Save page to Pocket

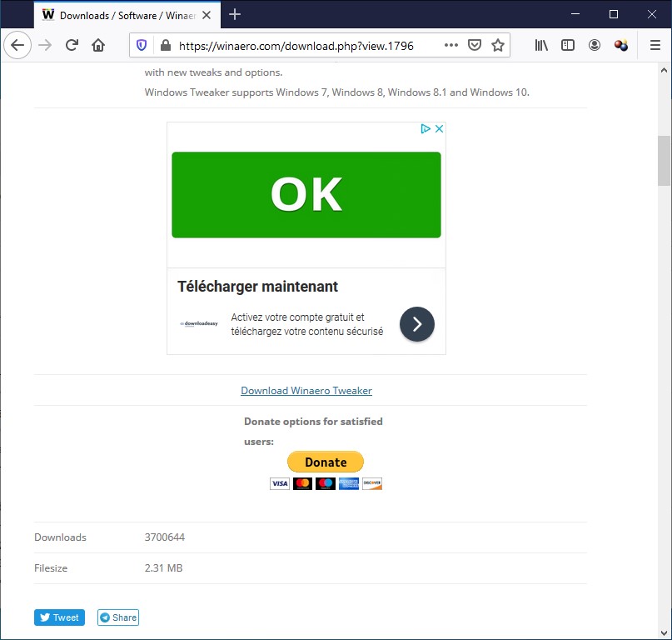click(475, 45)
